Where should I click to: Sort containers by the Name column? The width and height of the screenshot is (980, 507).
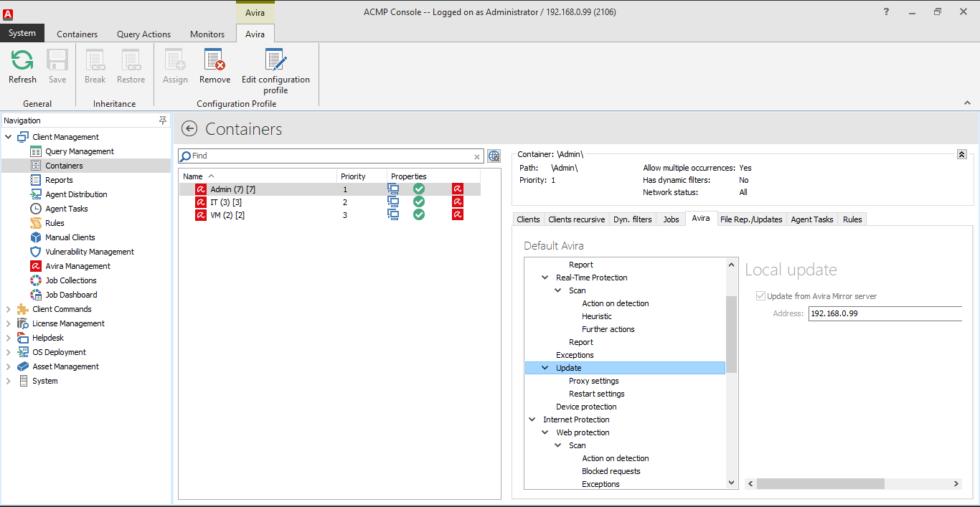click(x=258, y=176)
